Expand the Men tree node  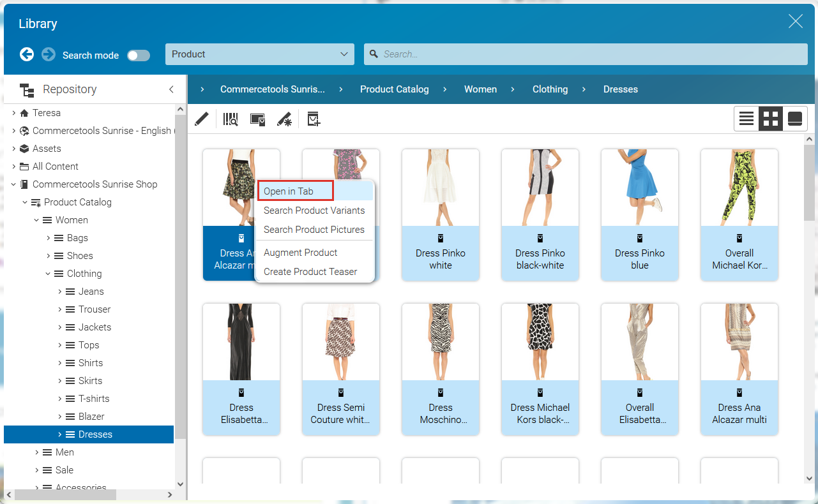coord(36,452)
